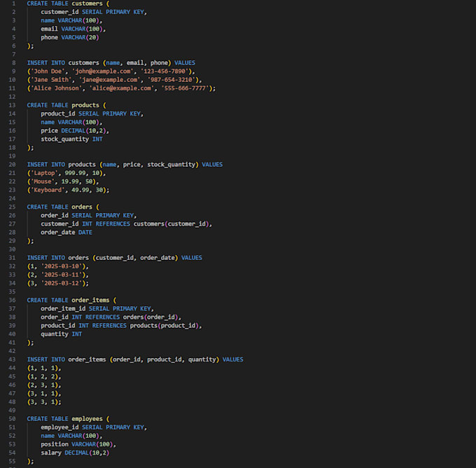The width and height of the screenshot is (476, 468).
Task: Click line number 7 in gutter
Action: [14, 55]
